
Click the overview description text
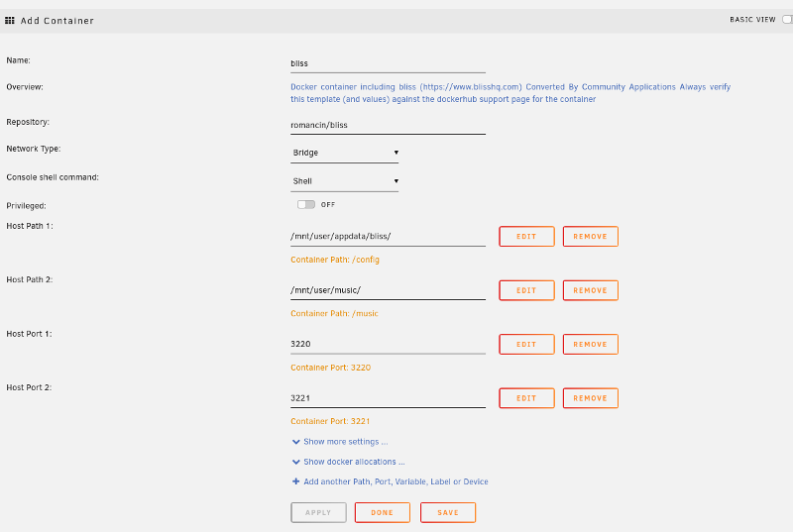[510, 93]
